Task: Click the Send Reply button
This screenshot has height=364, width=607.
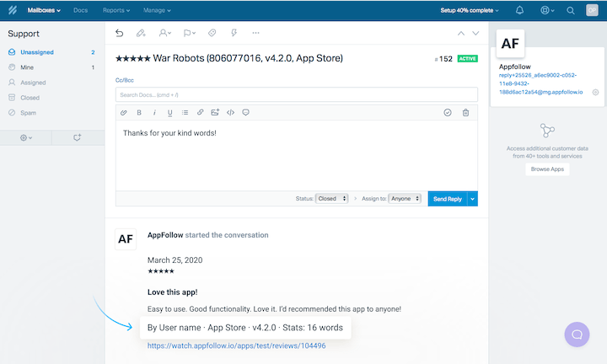Action: point(448,199)
